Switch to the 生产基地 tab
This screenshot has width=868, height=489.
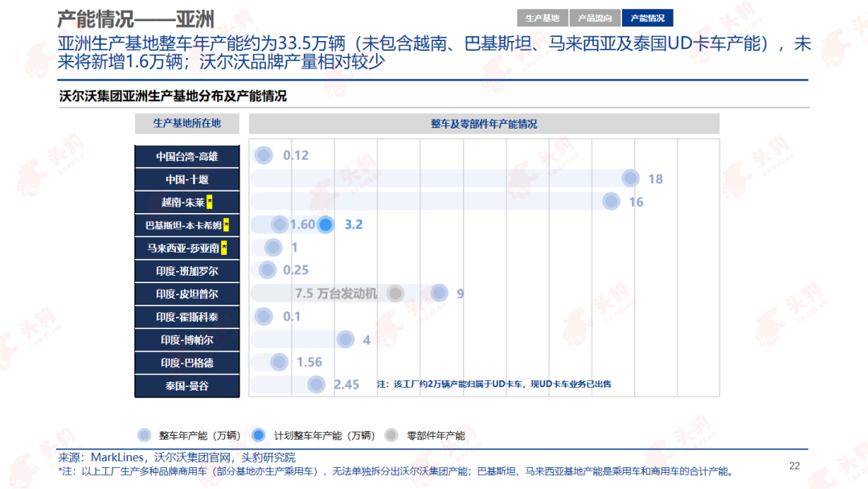tap(542, 18)
